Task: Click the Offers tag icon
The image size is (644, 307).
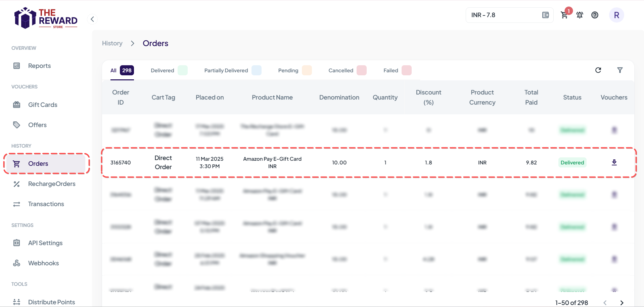Action: [x=16, y=125]
